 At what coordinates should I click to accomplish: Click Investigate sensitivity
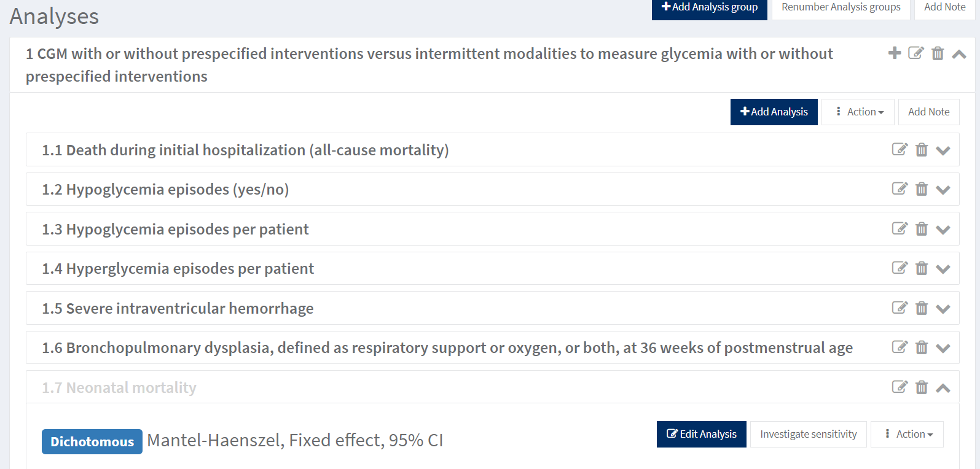coord(808,434)
